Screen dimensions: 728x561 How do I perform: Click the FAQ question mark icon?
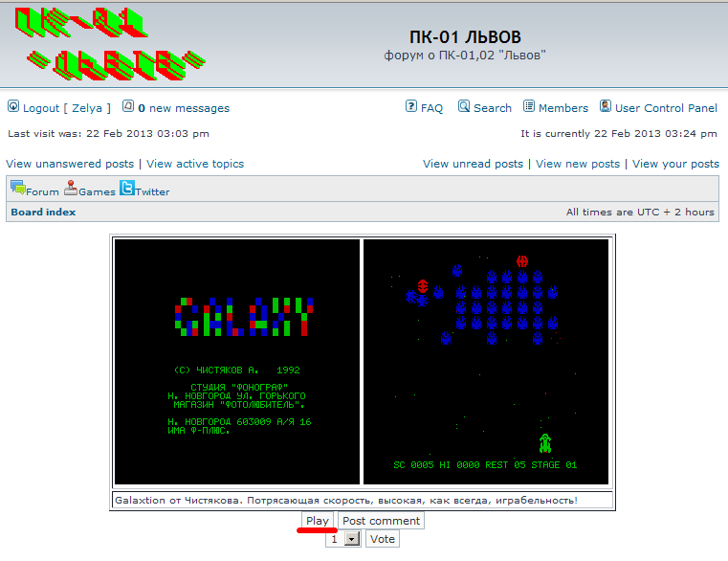point(411,106)
